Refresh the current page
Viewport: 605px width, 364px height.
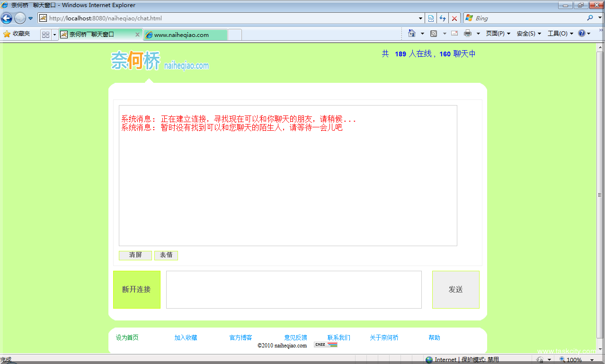(442, 18)
